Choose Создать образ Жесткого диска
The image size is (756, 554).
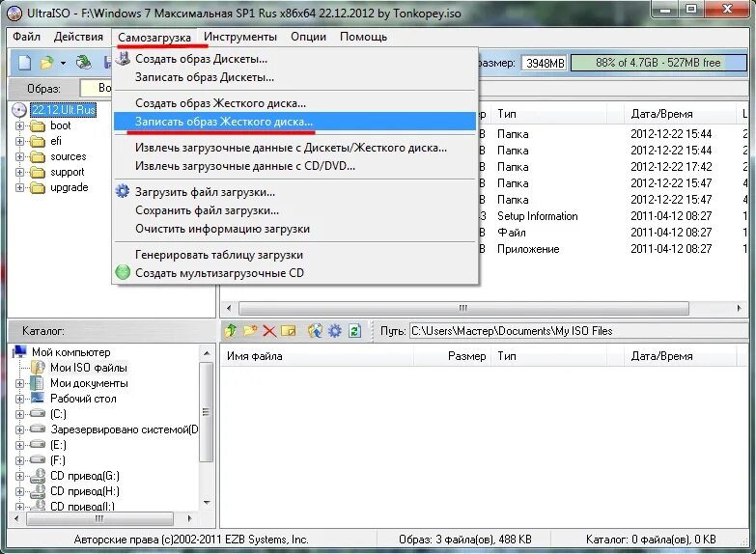[x=295, y=103]
